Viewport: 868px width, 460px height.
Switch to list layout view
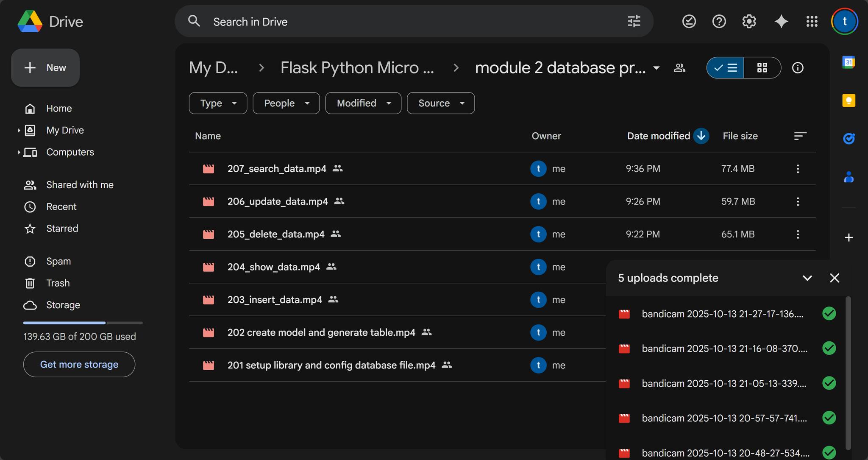(725, 68)
